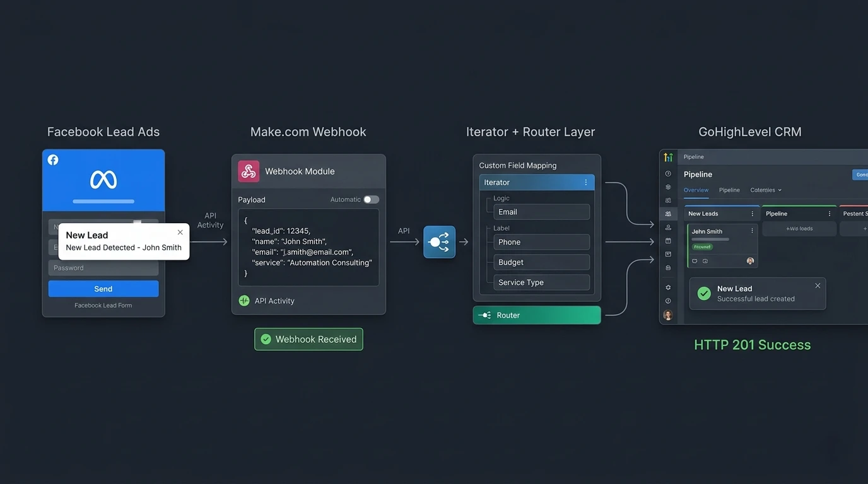Image resolution: width=868 pixels, height=484 pixels.
Task: Click the 'Facebook Lead Form' caption
Action: [x=103, y=306]
